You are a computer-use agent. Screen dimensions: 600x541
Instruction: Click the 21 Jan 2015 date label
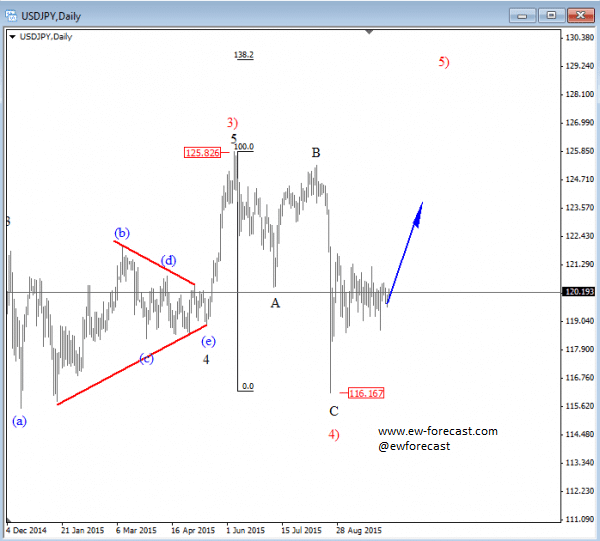[83, 531]
